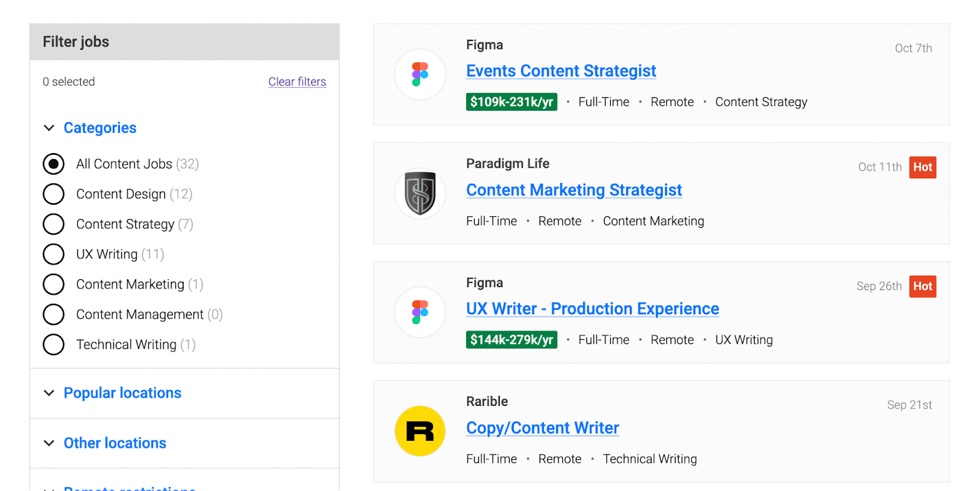Click the Oct 11th date
Screen dimensions: 980x491
point(880,167)
